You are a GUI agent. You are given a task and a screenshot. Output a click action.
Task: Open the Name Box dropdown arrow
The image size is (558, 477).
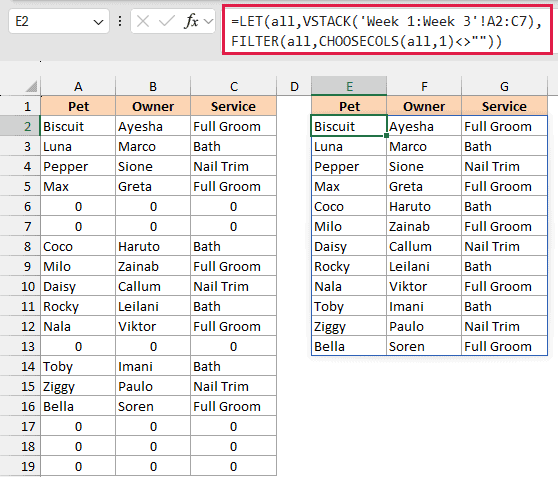(x=98, y=22)
